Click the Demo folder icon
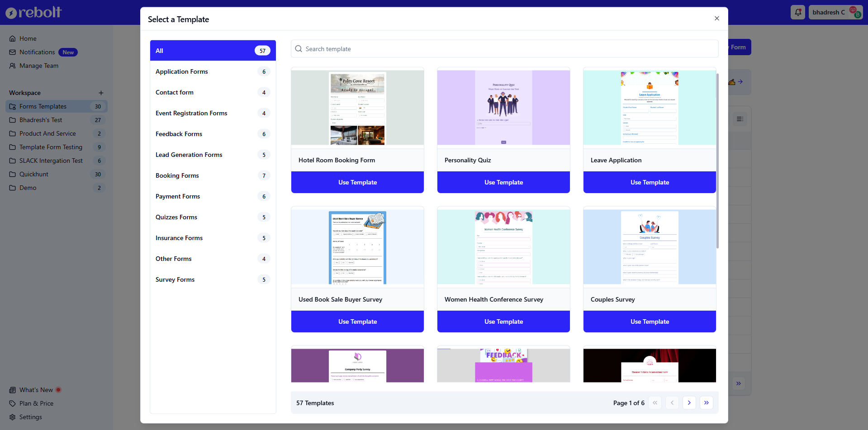The width and height of the screenshot is (868, 430). click(13, 188)
